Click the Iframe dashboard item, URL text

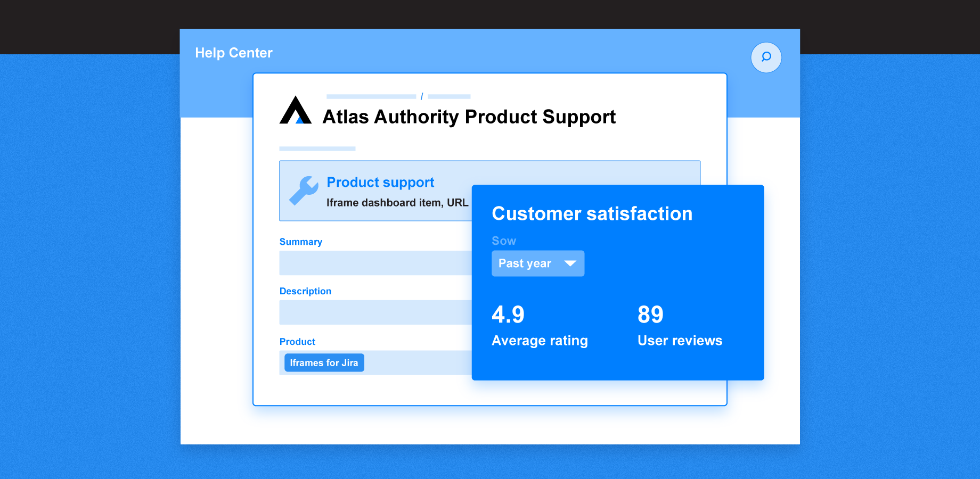[397, 203]
